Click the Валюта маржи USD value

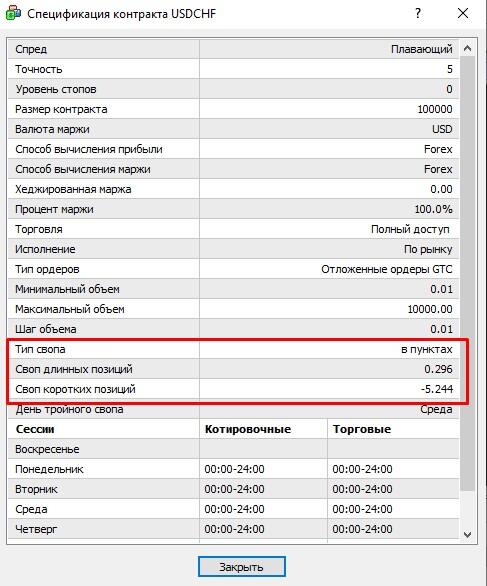tap(442, 129)
